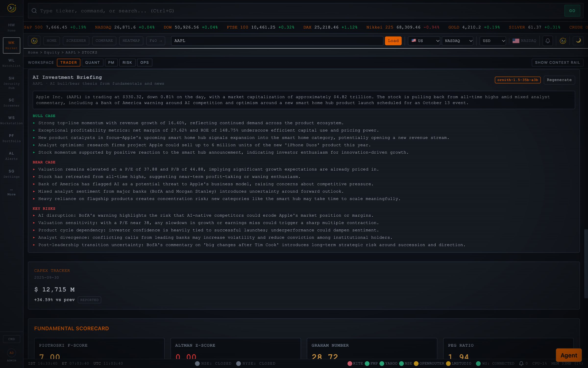Screen dimensions: 588x368
Task: Switch to the RISK workspace tab
Action: (127, 63)
